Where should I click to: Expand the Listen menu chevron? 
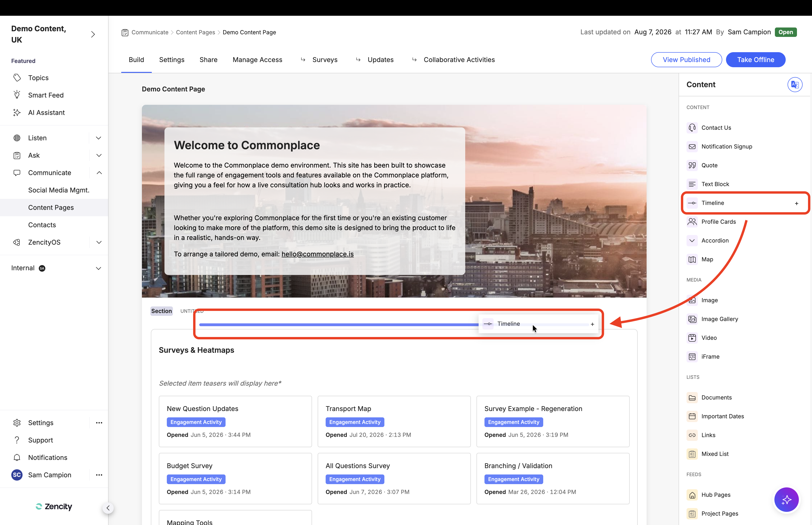click(98, 138)
